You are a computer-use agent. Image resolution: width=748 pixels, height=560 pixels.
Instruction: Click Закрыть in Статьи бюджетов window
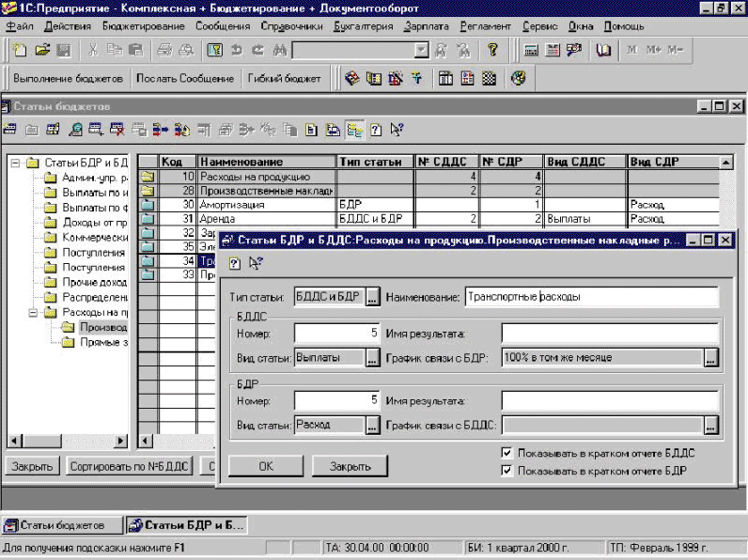click(32, 466)
